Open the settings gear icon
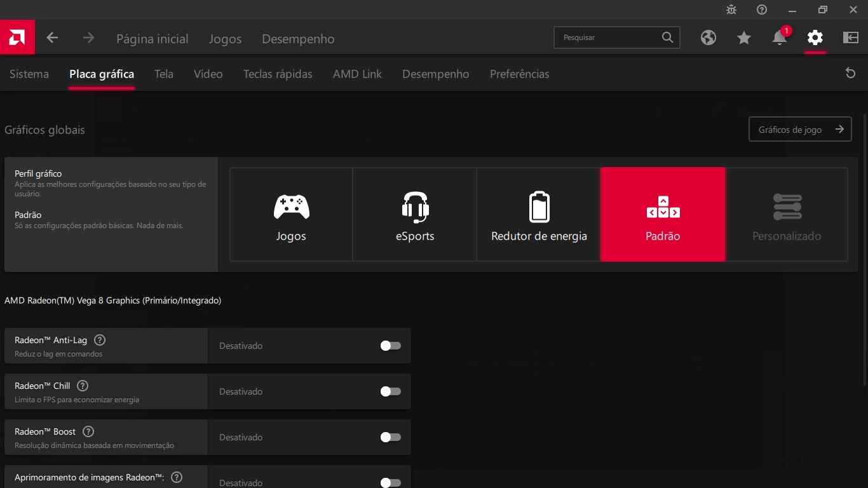 tap(815, 37)
